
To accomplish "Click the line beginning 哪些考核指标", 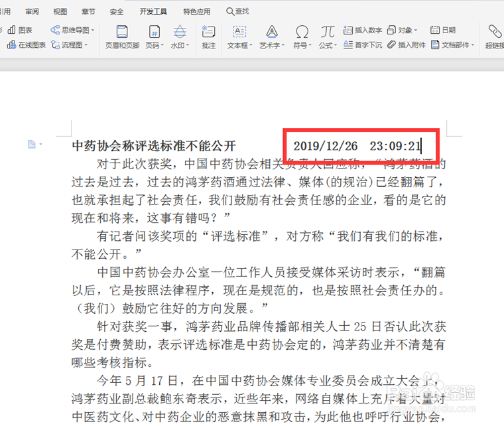I will [x=113, y=363].
